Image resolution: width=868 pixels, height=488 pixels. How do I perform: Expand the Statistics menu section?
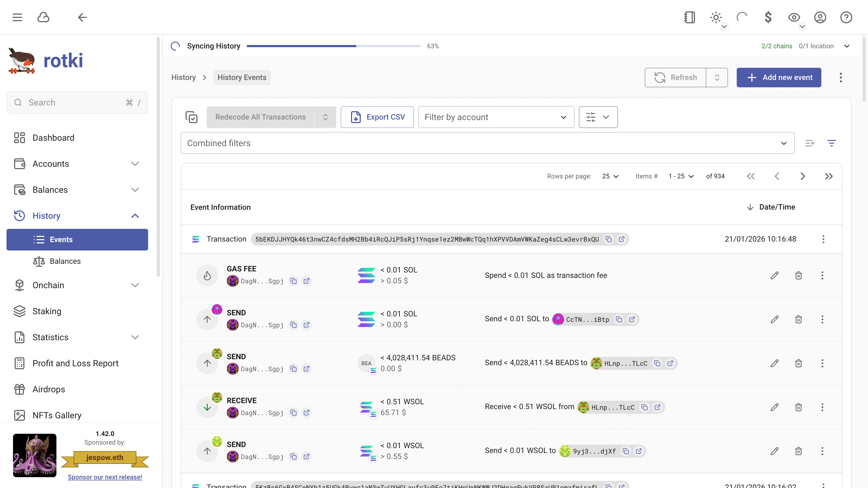[x=77, y=337]
